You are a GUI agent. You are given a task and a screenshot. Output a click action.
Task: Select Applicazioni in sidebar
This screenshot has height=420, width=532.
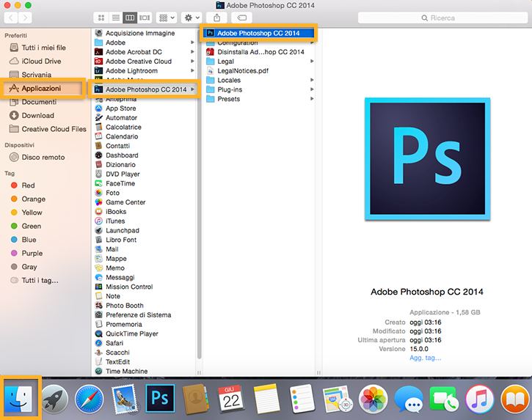(41, 88)
